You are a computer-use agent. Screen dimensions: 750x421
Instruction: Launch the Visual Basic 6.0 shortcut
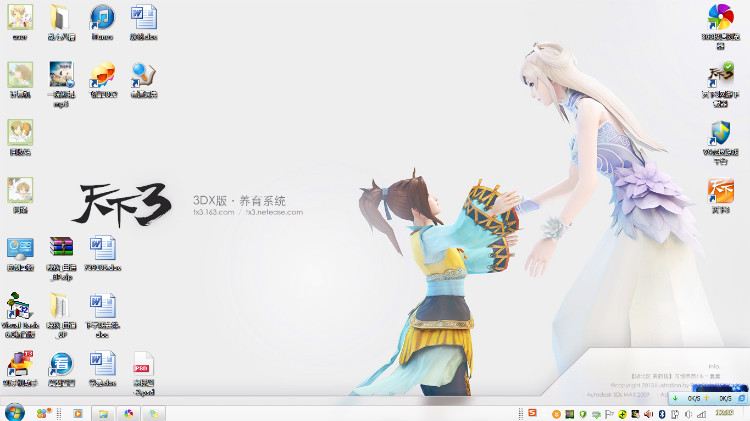(20, 315)
